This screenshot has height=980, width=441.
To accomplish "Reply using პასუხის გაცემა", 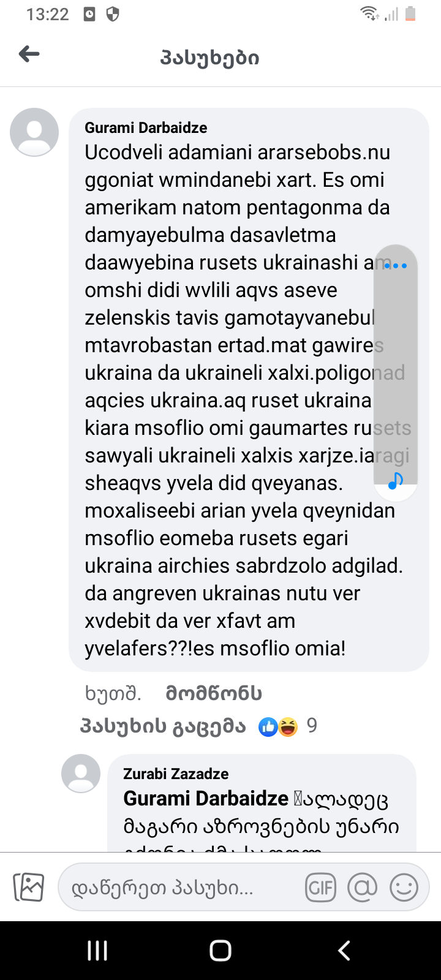I will point(163,726).
